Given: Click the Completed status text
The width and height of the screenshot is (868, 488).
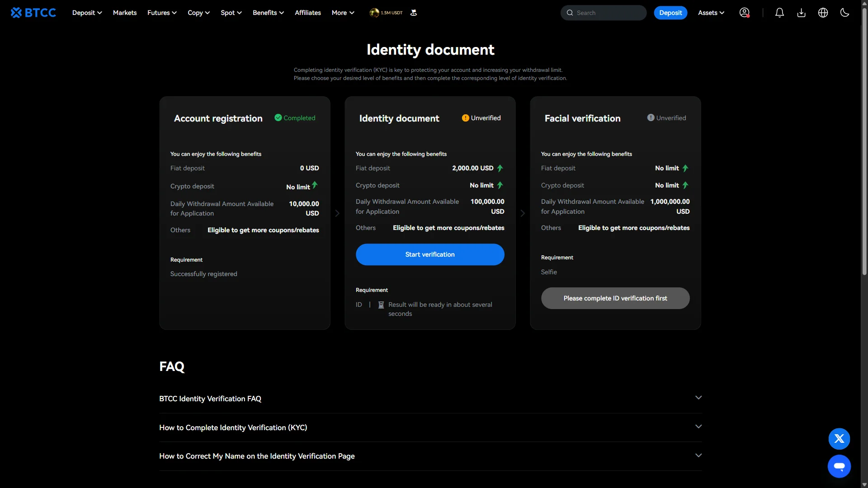Looking at the screenshot, I should [x=299, y=118].
